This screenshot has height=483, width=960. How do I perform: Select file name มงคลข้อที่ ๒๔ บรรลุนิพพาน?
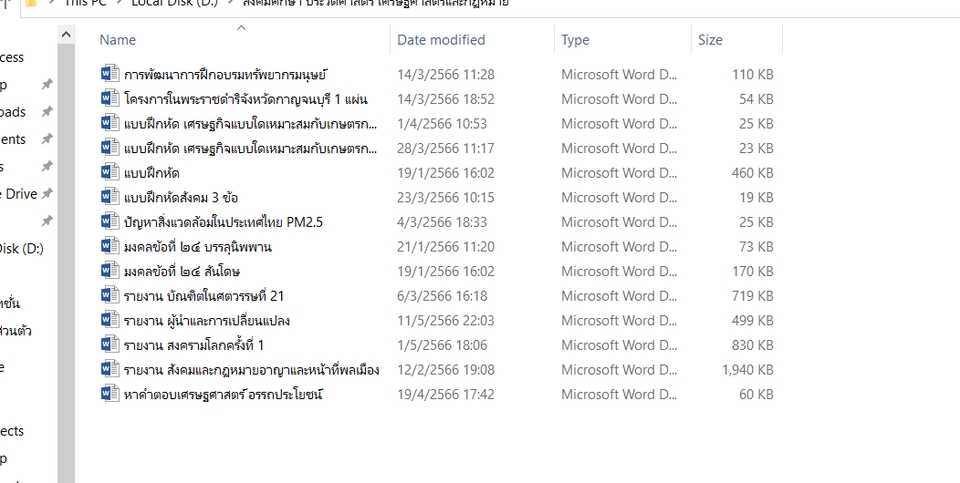(197, 247)
